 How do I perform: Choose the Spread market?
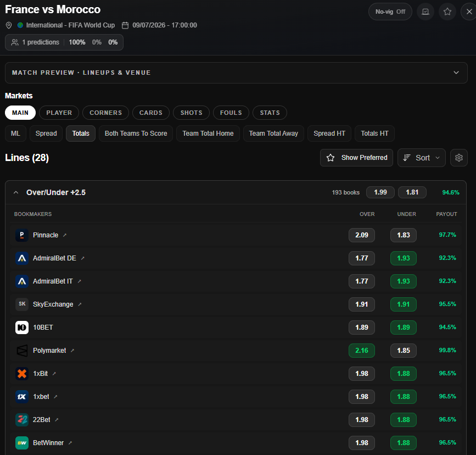46,134
